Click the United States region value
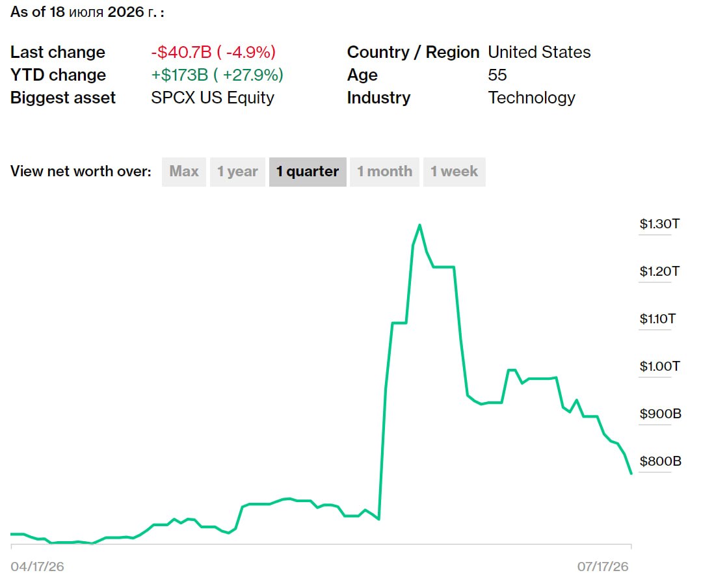 click(x=539, y=52)
